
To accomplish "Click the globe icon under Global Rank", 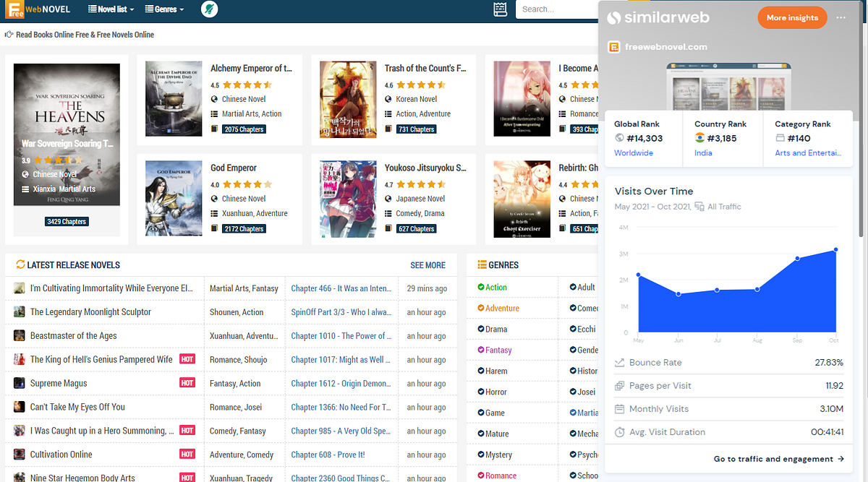I will pyautogui.click(x=620, y=138).
